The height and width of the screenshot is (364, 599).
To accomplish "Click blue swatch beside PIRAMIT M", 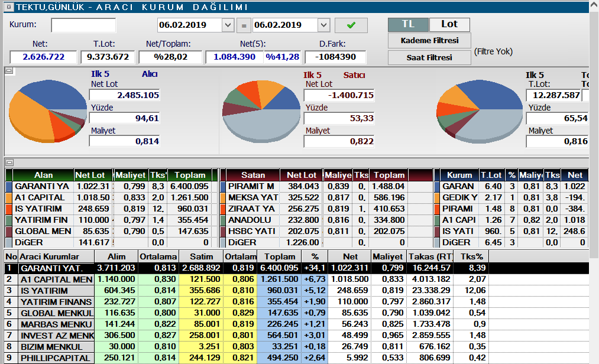I will (x=223, y=186).
